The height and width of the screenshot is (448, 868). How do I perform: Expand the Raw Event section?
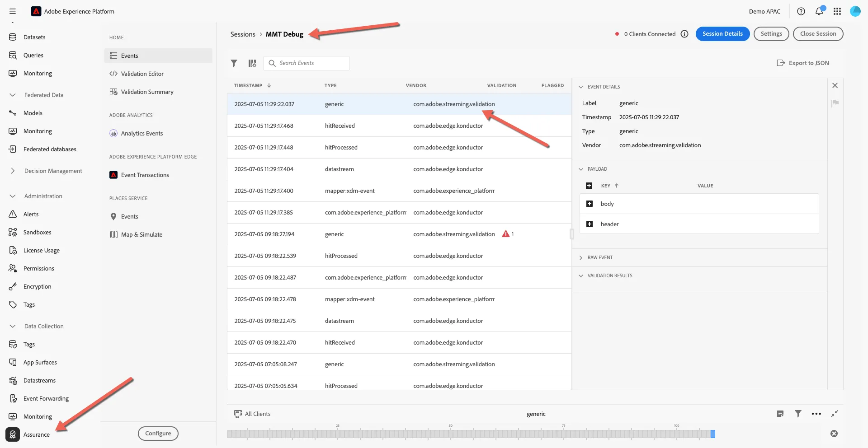581,257
